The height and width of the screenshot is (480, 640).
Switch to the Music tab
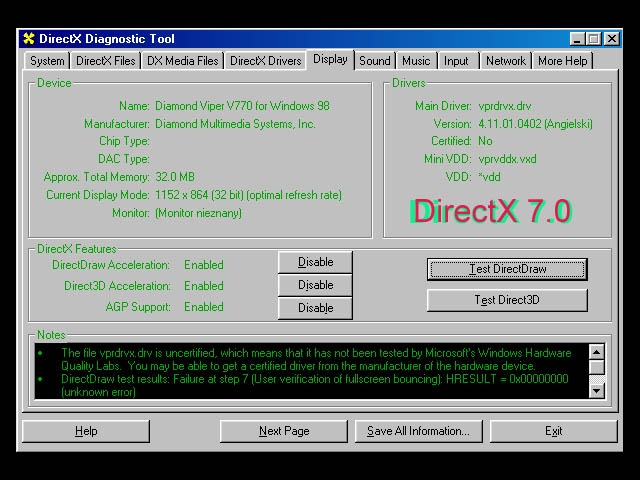pyautogui.click(x=416, y=61)
